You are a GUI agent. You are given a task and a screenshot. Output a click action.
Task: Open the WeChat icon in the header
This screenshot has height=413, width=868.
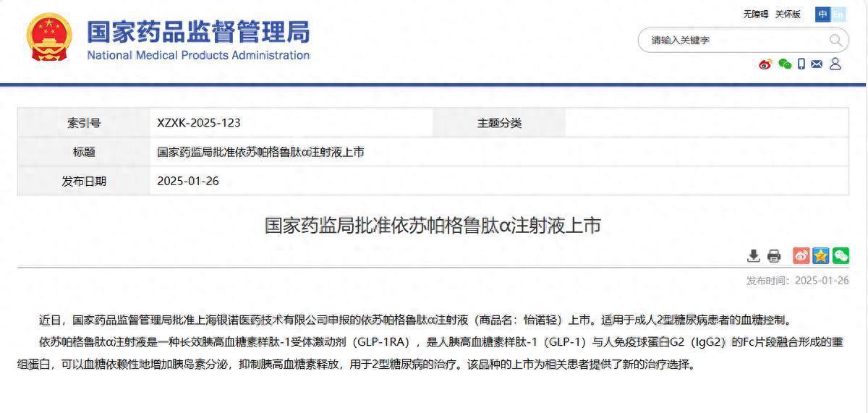(784, 64)
